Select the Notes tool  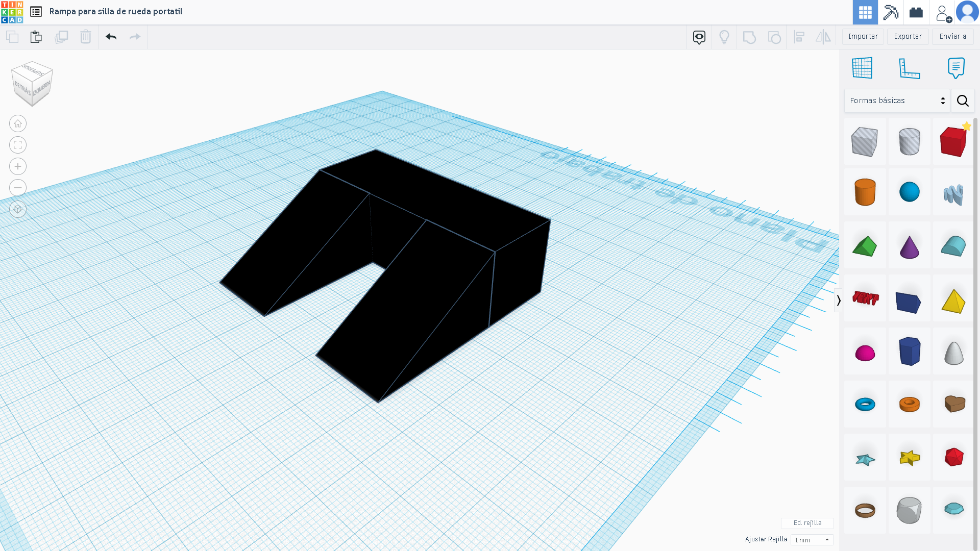point(956,68)
